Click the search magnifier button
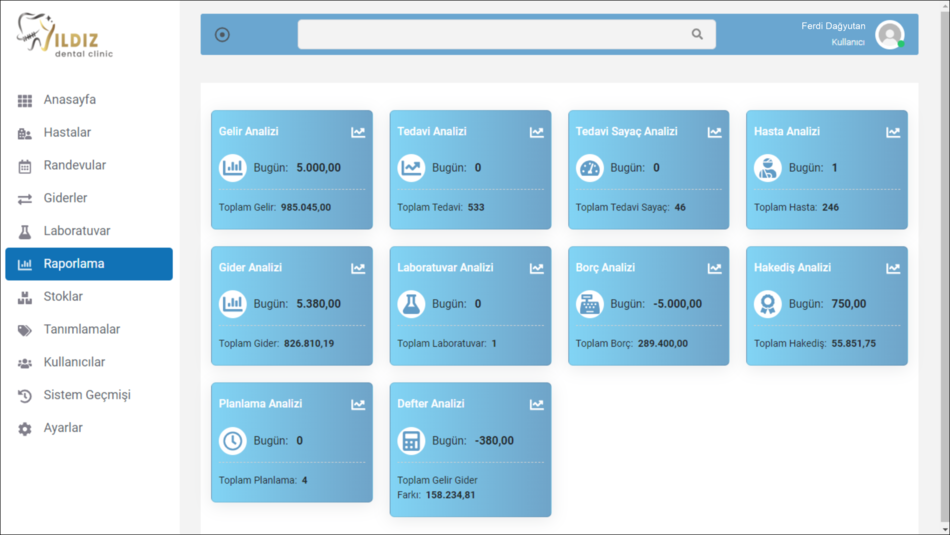The width and height of the screenshot is (950, 535). tap(697, 34)
